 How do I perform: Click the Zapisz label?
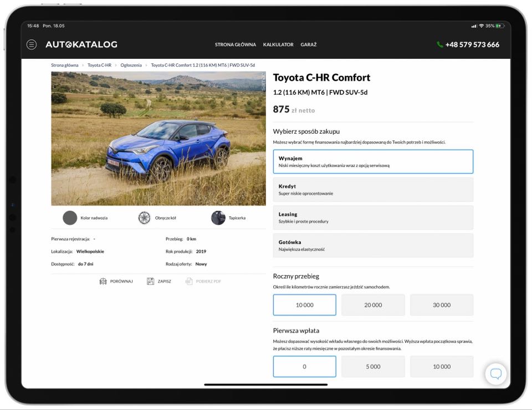[164, 281]
